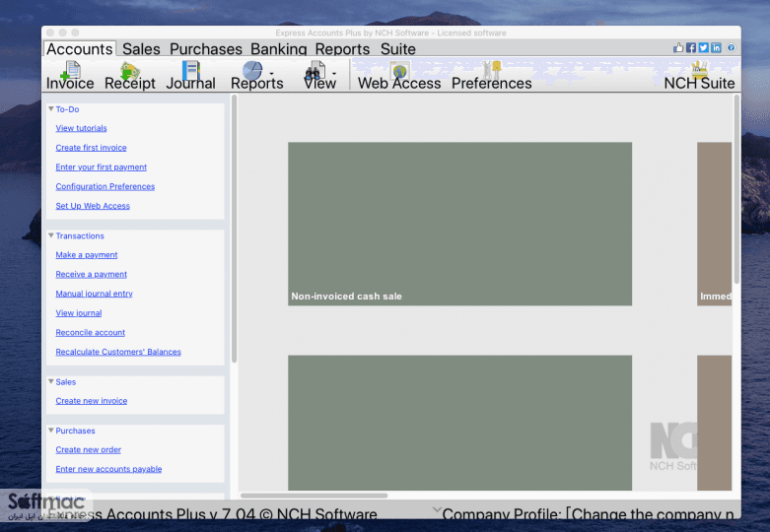Click the sidebar vertical scrollbar
Viewport: 770px width, 532px height.
tap(235, 229)
